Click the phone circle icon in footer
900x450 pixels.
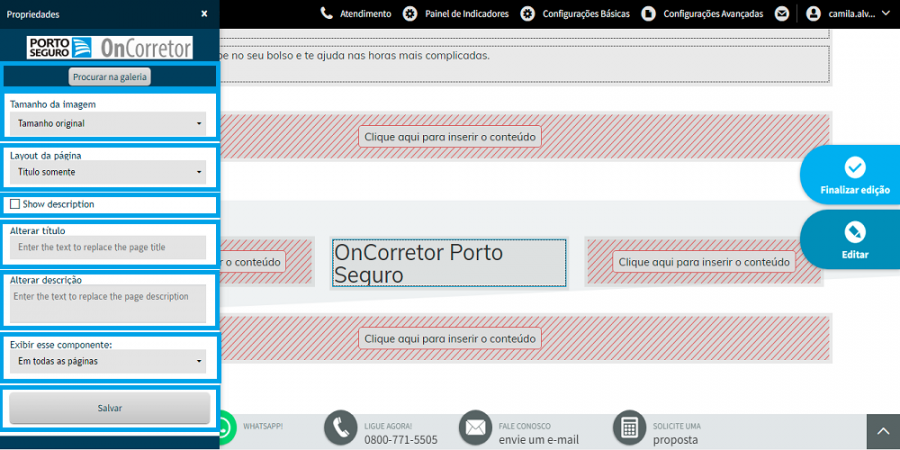pyautogui.click(x=341, y=428)
